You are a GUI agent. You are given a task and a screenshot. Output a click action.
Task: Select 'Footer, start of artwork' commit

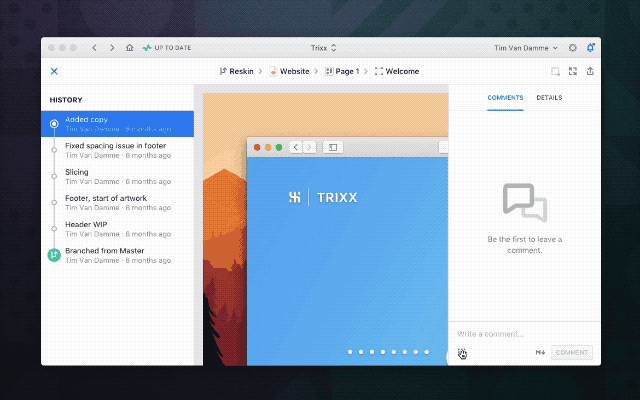(x=118, y=202)
